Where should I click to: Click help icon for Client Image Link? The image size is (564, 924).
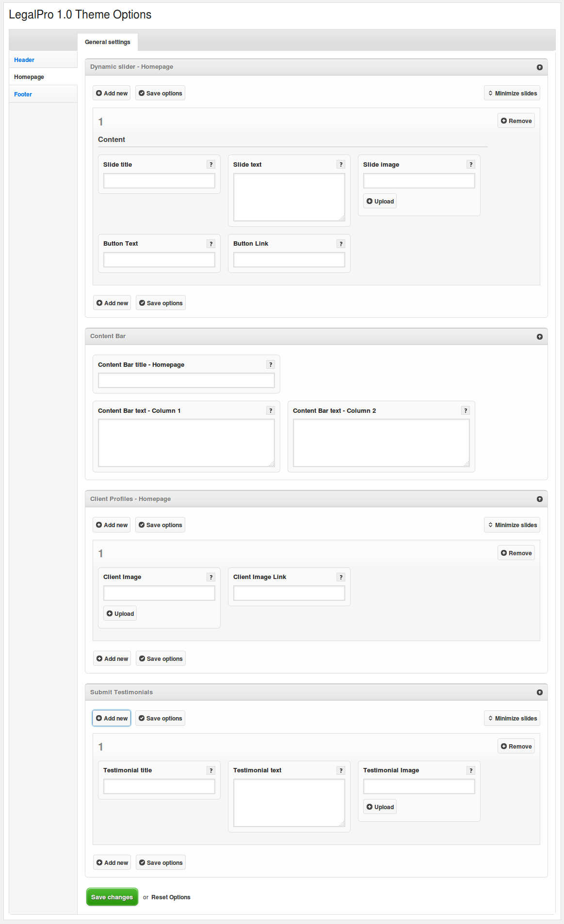click(341, 577)
